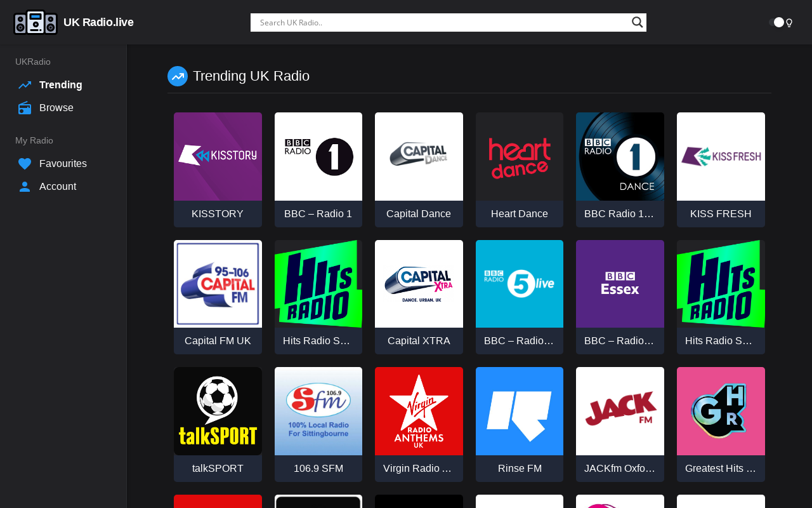
Task: Open Virgin Radio Anthems UK logo
Action: pyautogui.click(x=419, y=411)
